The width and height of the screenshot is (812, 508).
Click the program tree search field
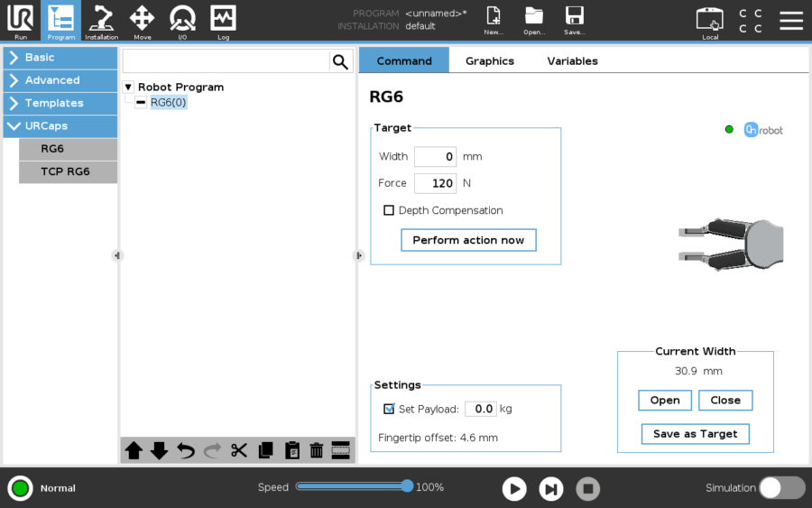tap(226, 61)
